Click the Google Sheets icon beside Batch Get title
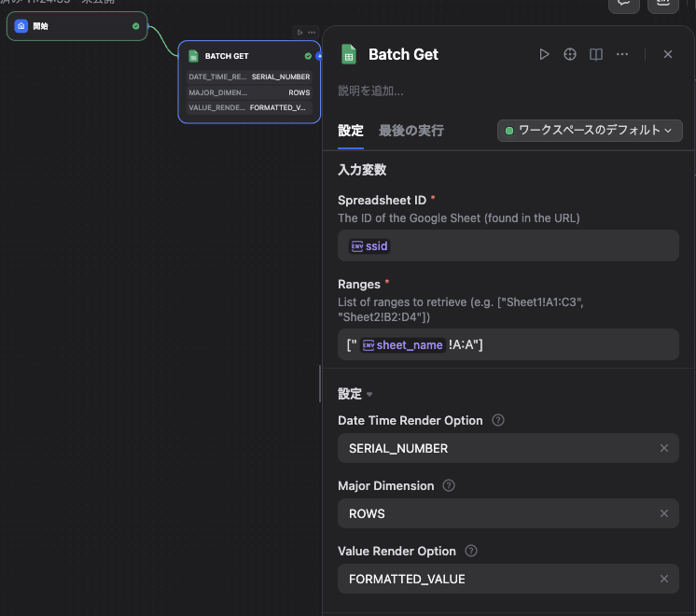The image size is (696, 616). point(348,55)
